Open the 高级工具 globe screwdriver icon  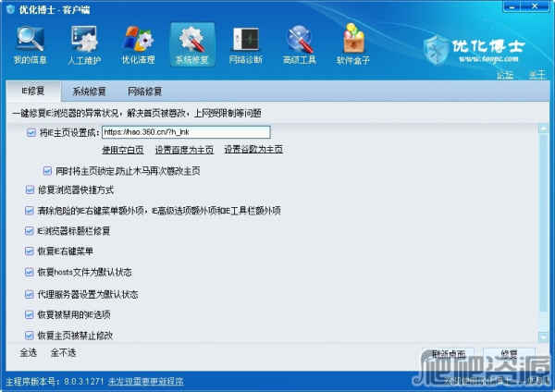[x=300, y=39]
